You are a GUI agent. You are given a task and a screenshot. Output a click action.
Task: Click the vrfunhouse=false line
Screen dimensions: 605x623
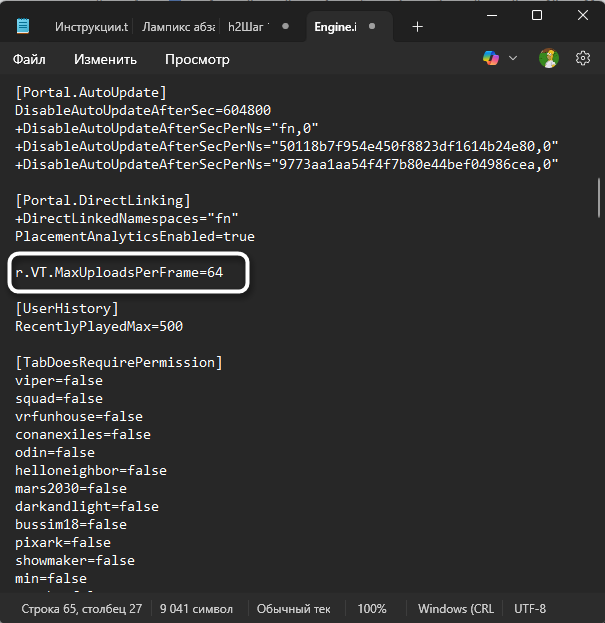click(79, 416)
